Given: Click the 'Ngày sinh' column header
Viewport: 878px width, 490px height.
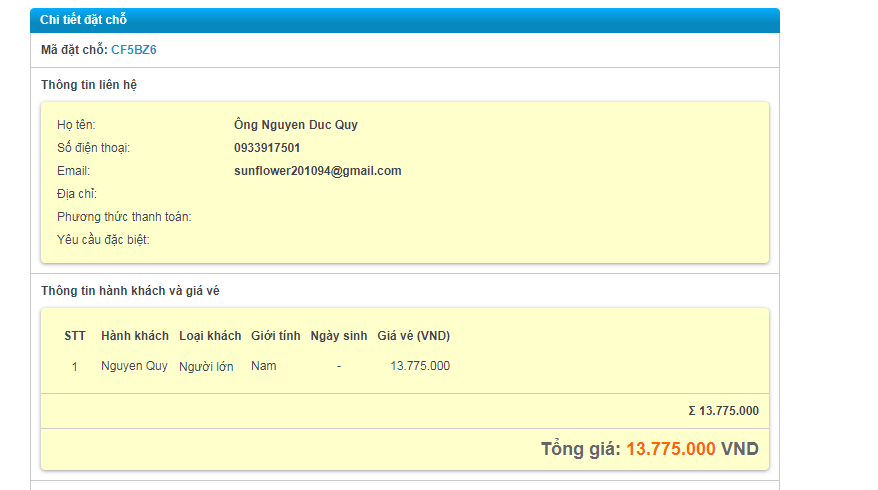Looking at the screenshot, I should [x=339, y=336].
